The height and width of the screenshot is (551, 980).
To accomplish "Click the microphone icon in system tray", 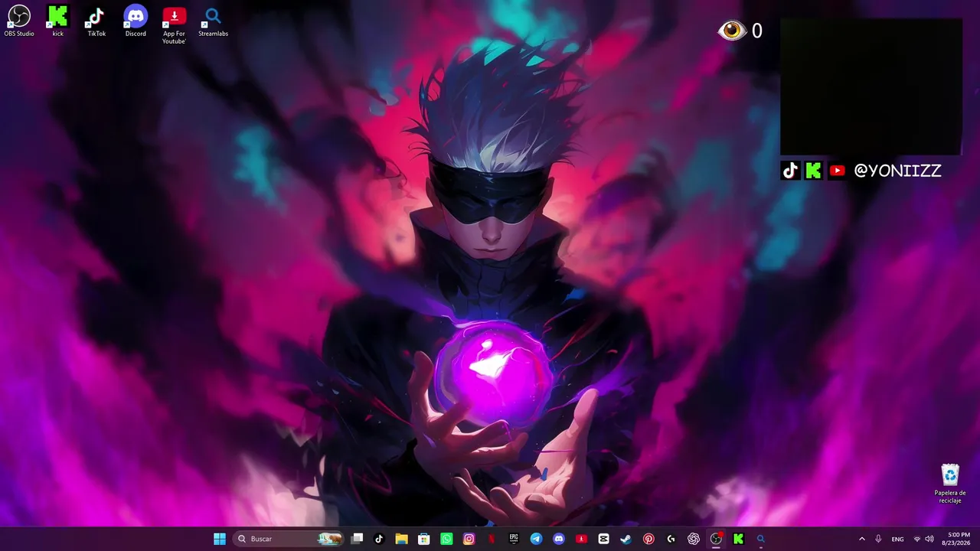I will tap(878, 539).
